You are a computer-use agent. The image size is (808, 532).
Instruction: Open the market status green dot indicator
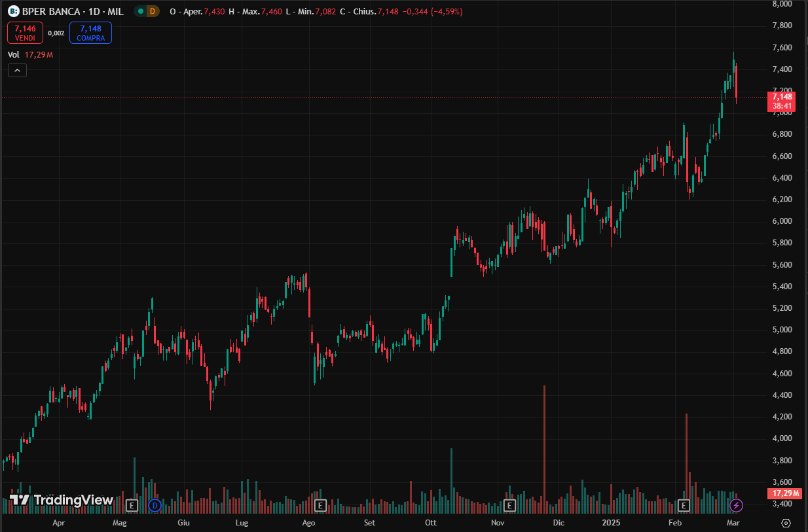pos(141,11)
